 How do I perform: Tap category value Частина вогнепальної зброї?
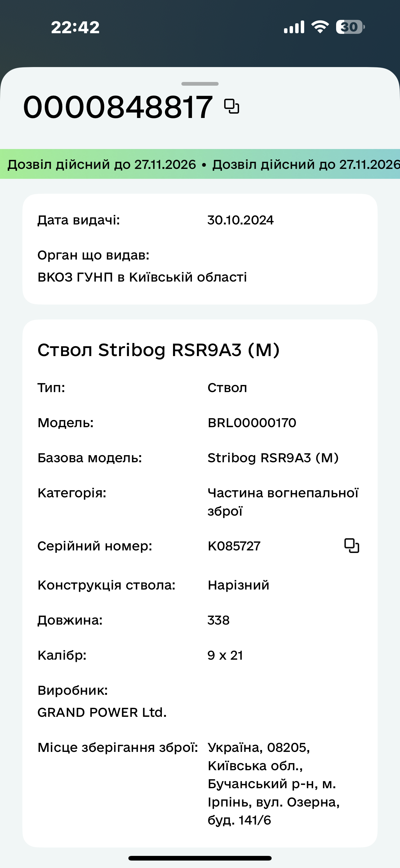[283, 502]
